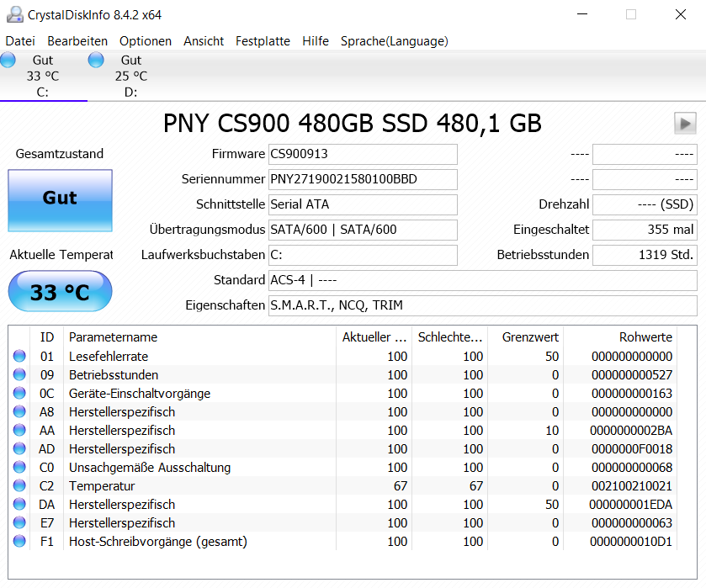
Task: Open the Optionen menu
Action: [x=145, y=40]
